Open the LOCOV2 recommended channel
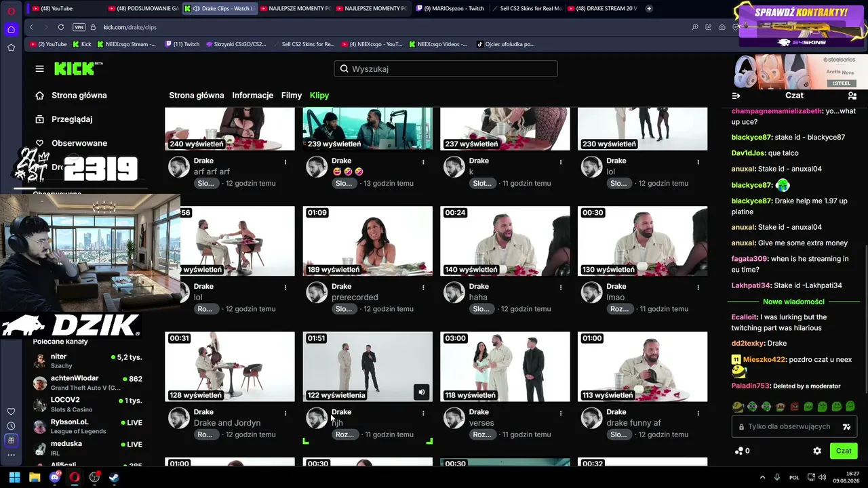The width and height of the screenshot is (868, 488). point(88,405)
